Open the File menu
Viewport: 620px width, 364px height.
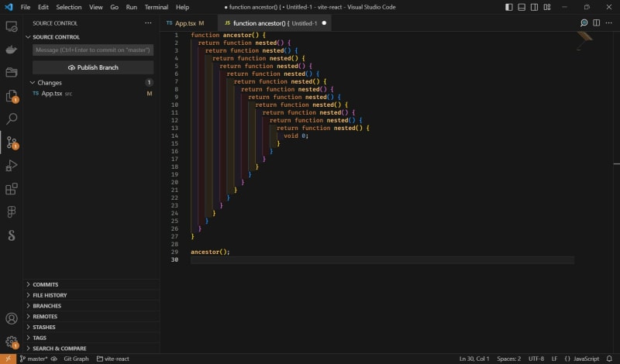26,7
